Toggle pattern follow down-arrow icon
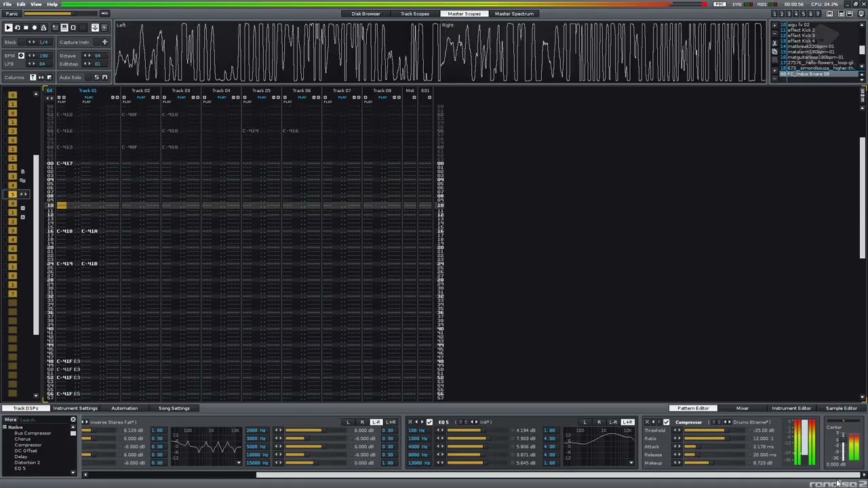The height and width of the screenshot is (488, 868). [x=95, y=28]
